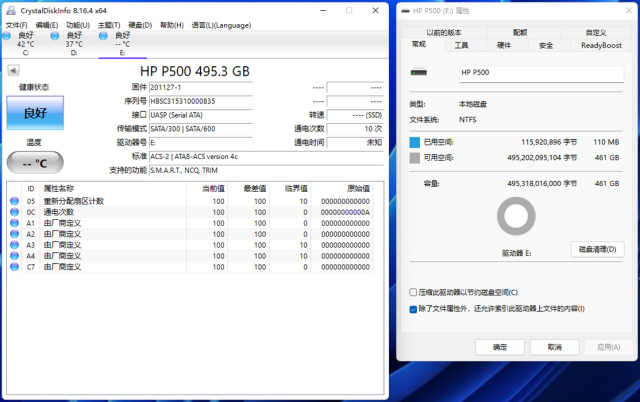Screen dimensions: 640x402
Task: Switch to the 安全 tab
Action: pyautogui.click(x=546, y=45)
